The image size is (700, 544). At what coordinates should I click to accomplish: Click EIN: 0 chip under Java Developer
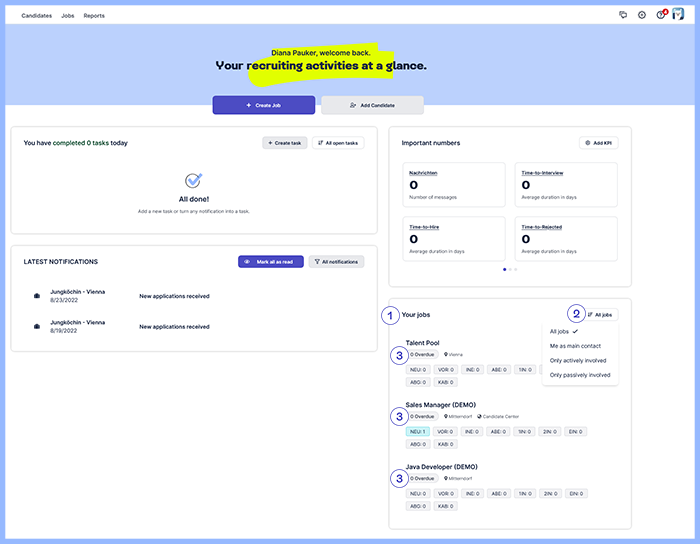(x=576, y=494)
